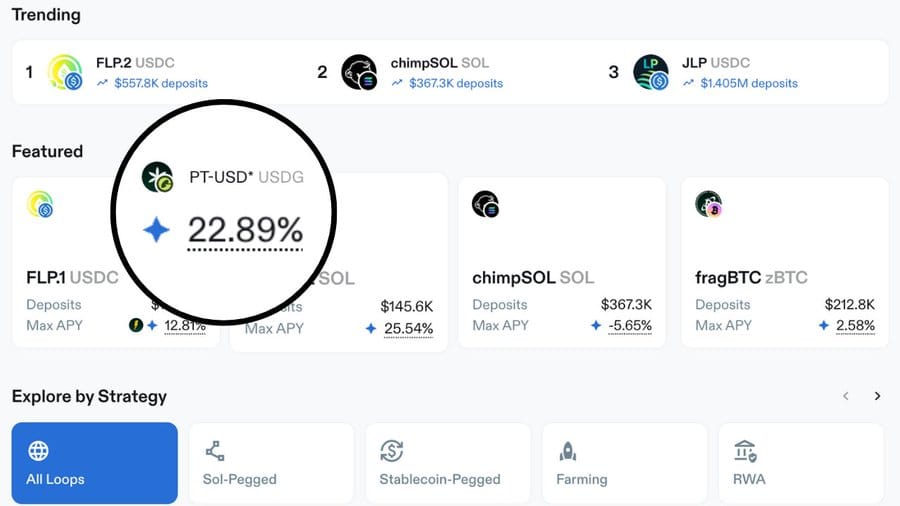Click the globe icon in All Loops
This screenshot has height=506, width=900.
(38, 451)
